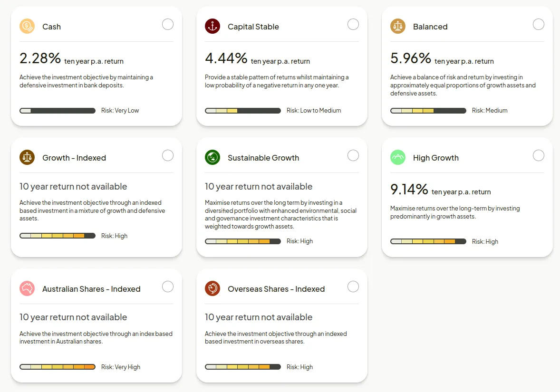Click the Cash coin icon
560x392 pixels.
[x=27, y=27]
